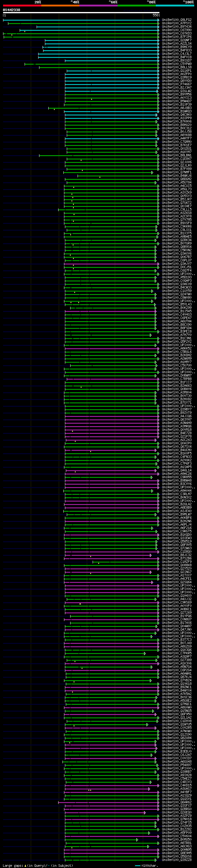Select hit label UniRef100_B8LLS8
The width and height of the screenshot is (197, 868).
(177, 67)
